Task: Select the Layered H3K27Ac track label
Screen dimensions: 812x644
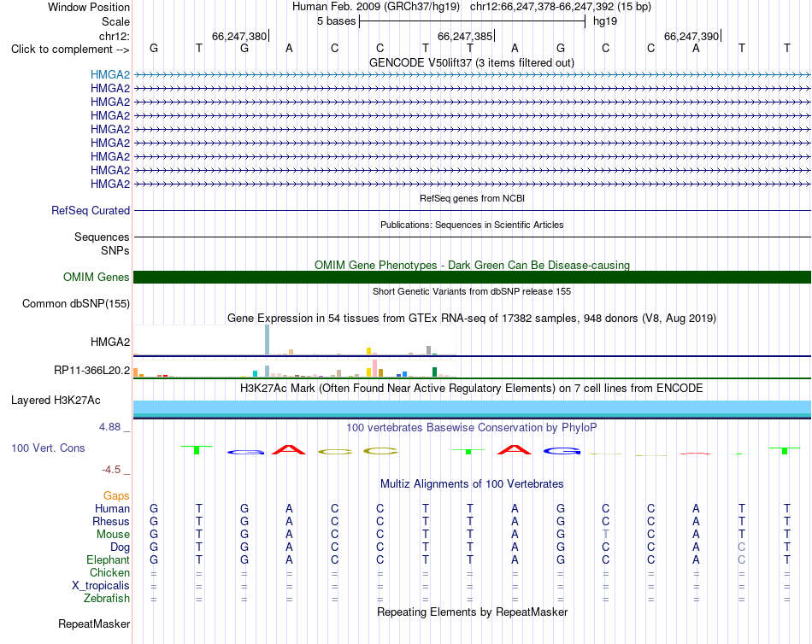Action: point(56,401)
